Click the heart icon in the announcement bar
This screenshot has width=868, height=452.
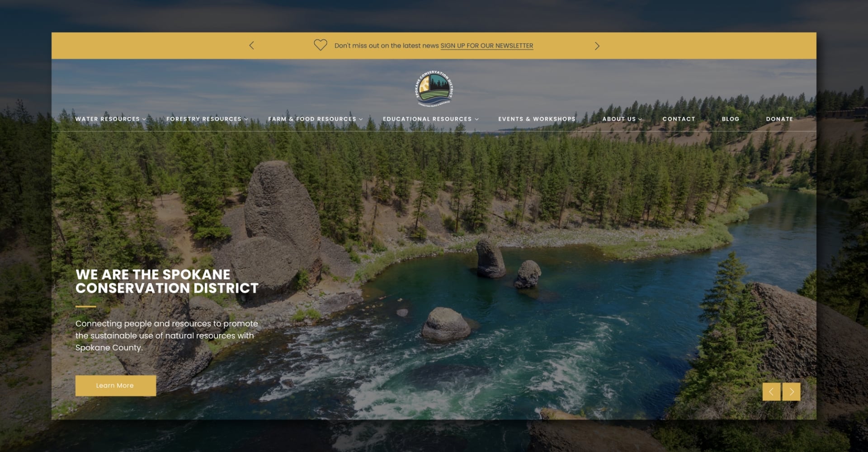click(320, 45)
